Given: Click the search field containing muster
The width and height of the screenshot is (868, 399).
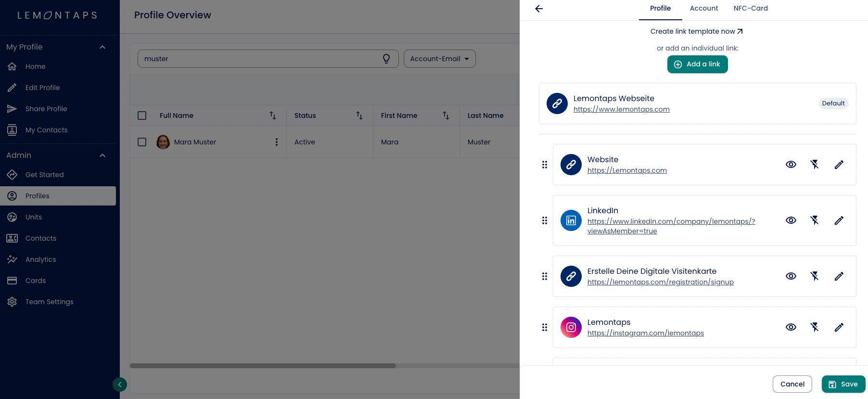Looking at the screenshot, I should point(268,59).
